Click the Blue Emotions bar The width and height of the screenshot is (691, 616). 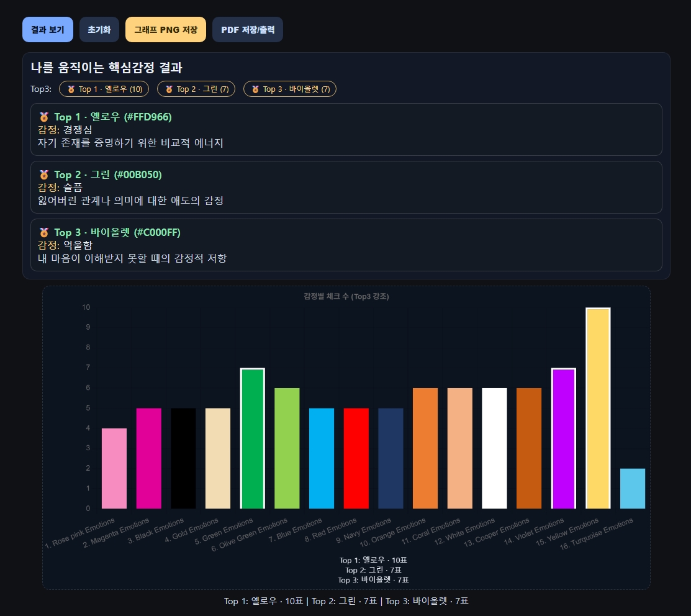pyautogui.click(x=321, y=458)
